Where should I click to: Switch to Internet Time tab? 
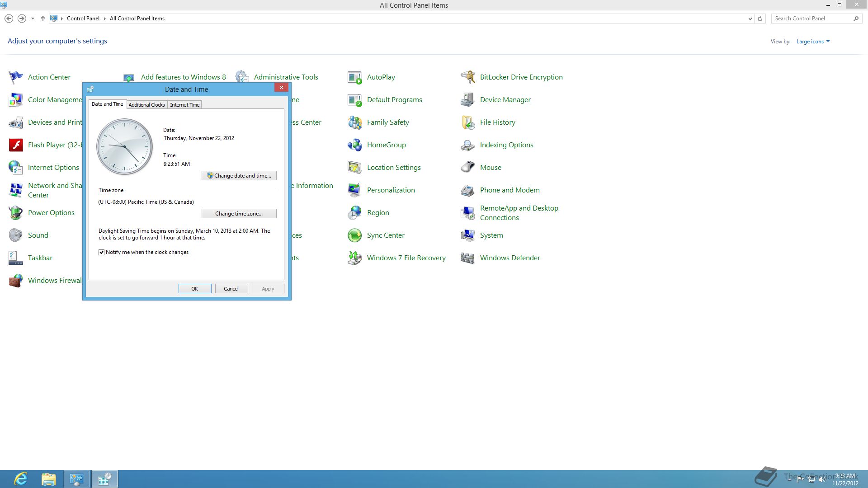(185, 105)
